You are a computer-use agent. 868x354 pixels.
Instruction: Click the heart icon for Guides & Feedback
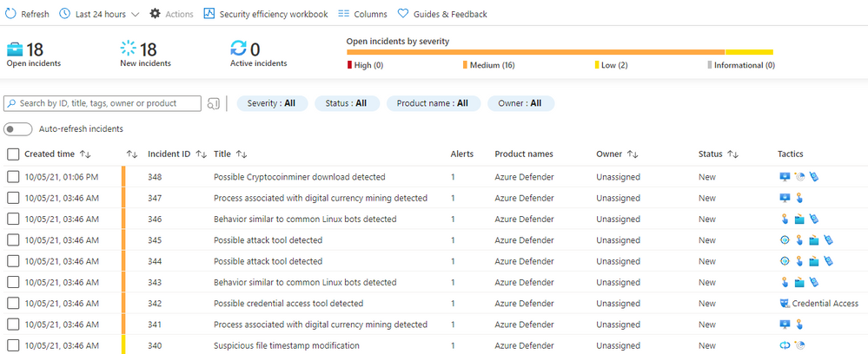(403, 13)
